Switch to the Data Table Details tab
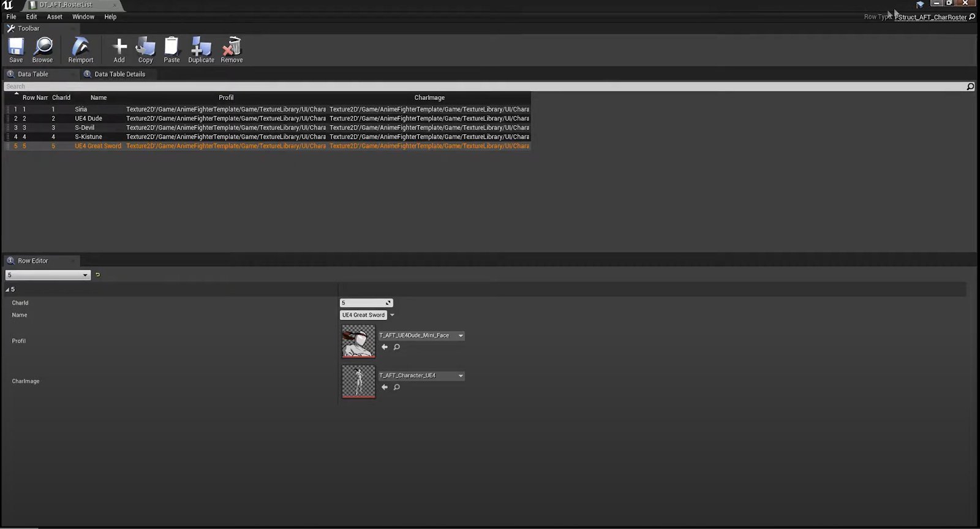Image resolution: width=980 pixels, height=529 pixels. [119, 74]
